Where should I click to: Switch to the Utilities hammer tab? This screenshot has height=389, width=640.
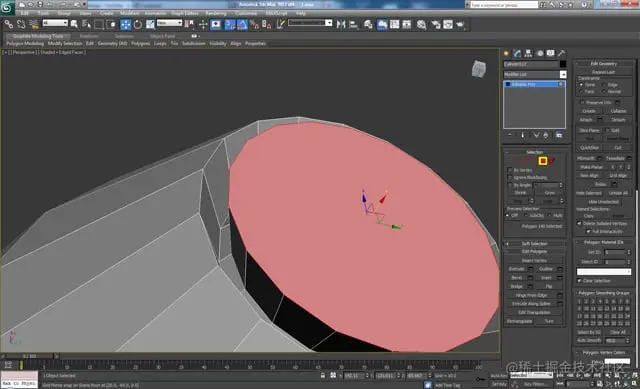pyautogui.click(x=562, y=53)
